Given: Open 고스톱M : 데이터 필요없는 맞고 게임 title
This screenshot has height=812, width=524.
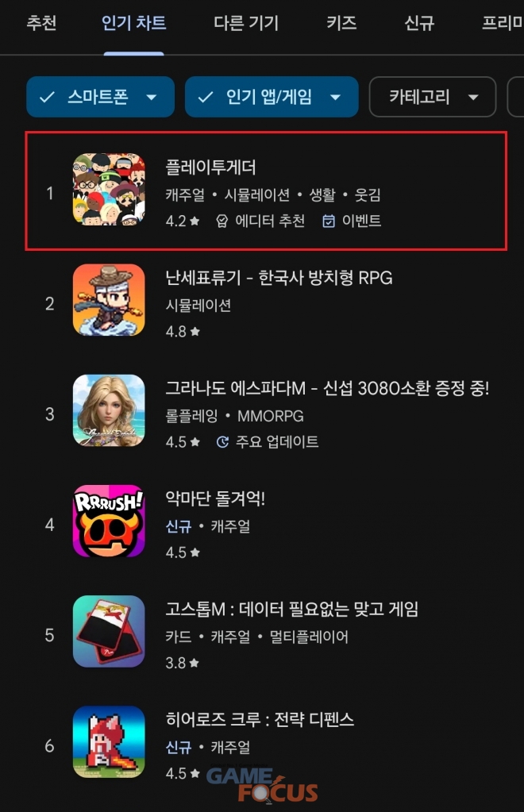Looking at the screenshot, I should [x=291, y=609].
